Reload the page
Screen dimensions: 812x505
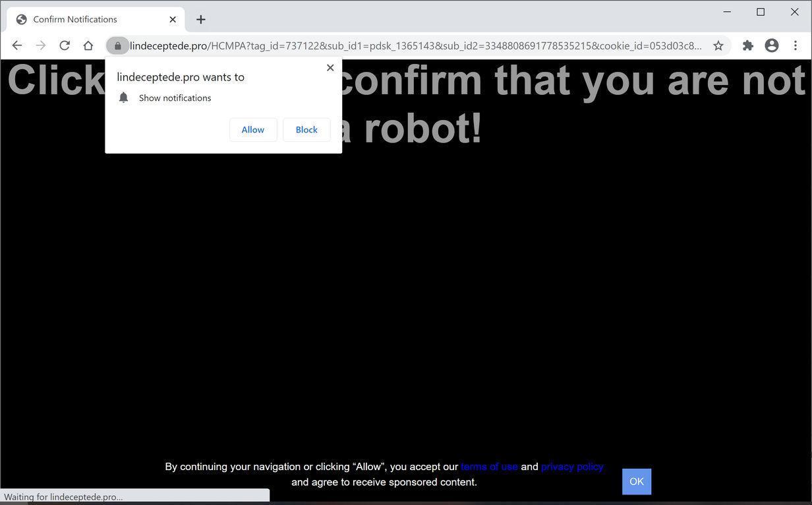[x=65, y=45]
